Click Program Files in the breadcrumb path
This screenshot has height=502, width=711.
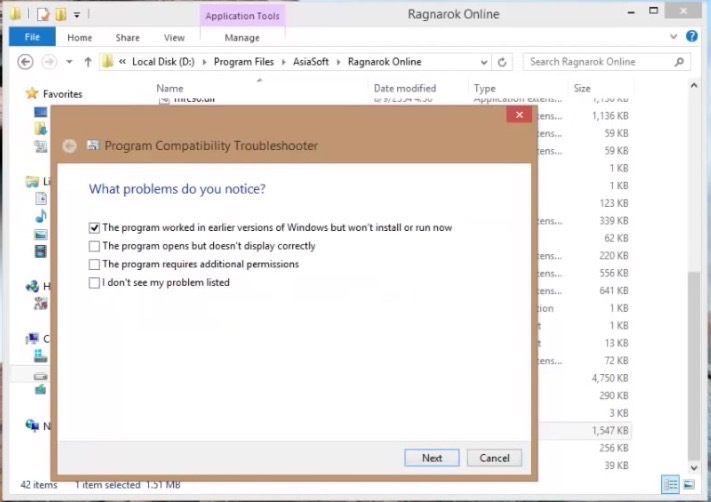pyautogui.click(x=243, y=62)
